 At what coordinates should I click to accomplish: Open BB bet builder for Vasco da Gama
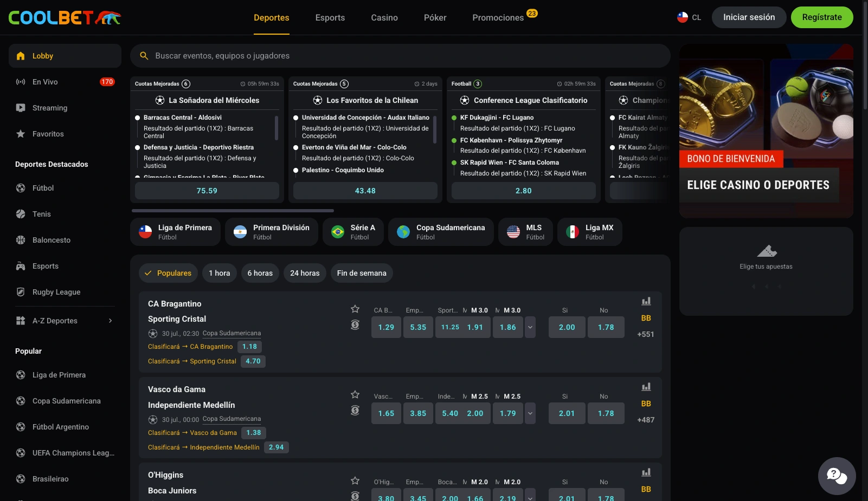(646, 404)
